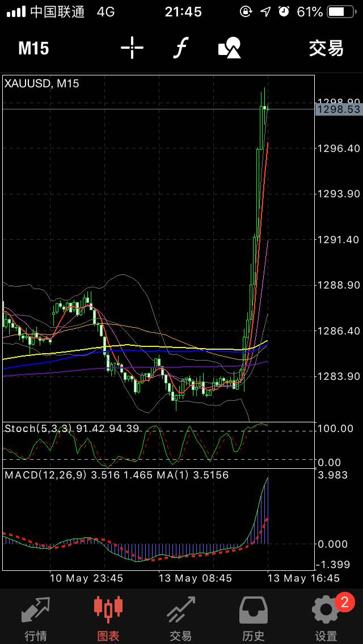363x644 pixels.
Task: Open the drawing objects shapes tool
Action: pos(229,48)
